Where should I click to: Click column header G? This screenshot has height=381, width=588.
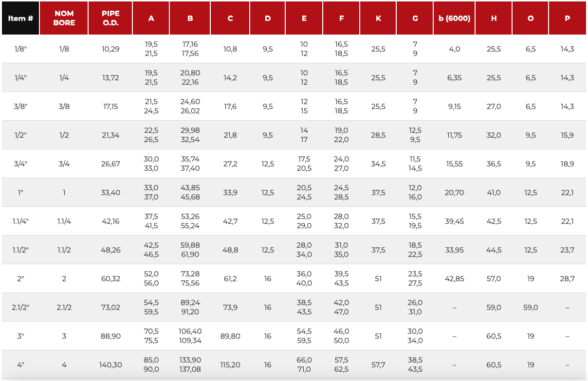pos(415,18)
